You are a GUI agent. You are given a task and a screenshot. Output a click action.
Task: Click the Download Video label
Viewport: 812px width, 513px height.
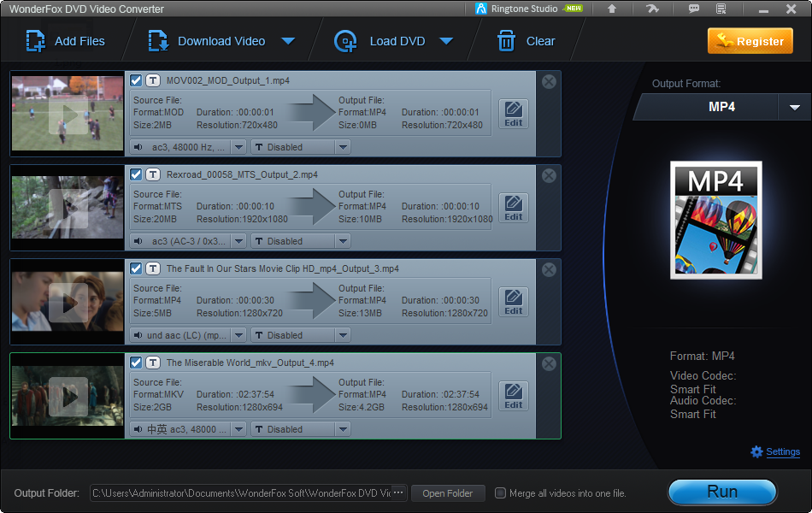click(221, 41)
